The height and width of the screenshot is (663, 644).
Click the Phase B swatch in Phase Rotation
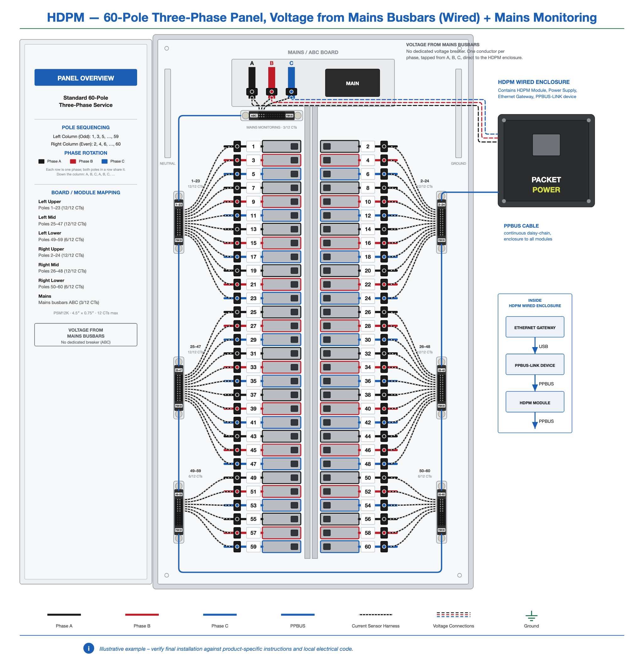coord(73,161)
